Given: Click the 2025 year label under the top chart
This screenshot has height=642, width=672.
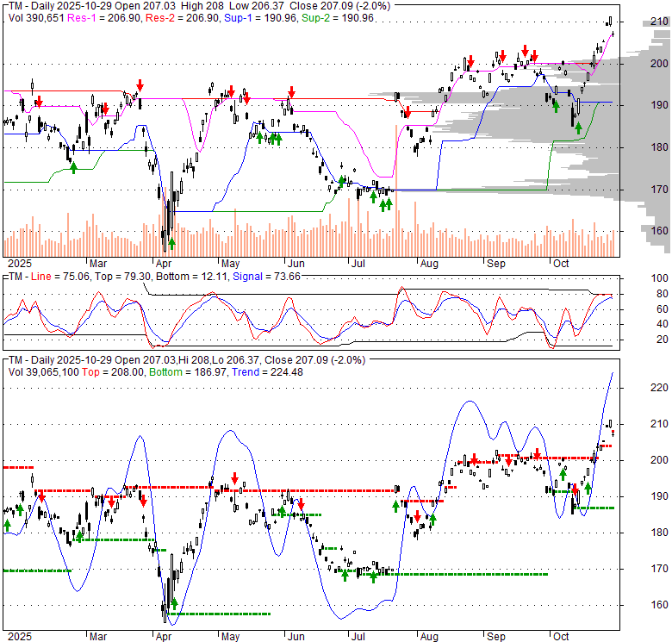Looking at the screenshot, I should tap(18, 263).
